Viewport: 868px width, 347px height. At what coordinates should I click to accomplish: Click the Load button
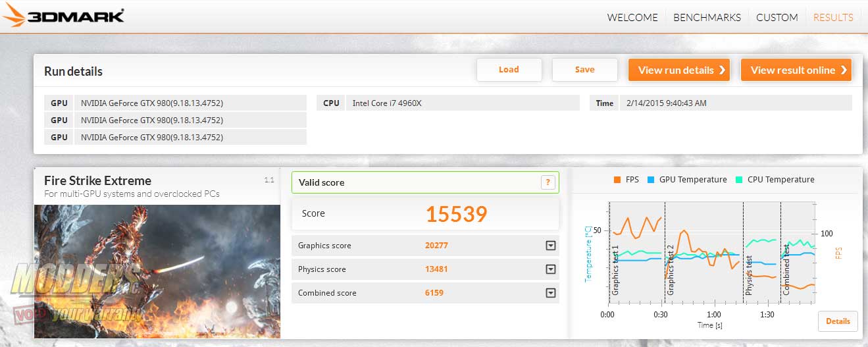point(509,70)
